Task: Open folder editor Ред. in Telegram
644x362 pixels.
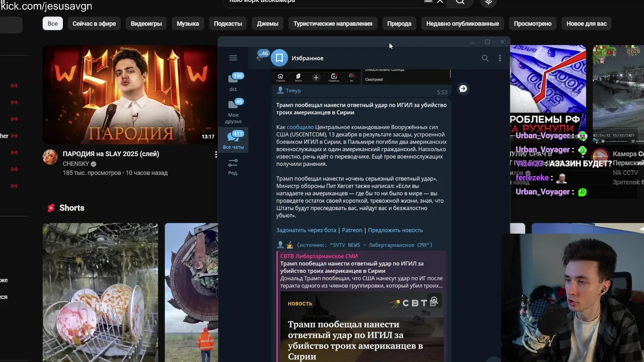Action: pos(233,166)
